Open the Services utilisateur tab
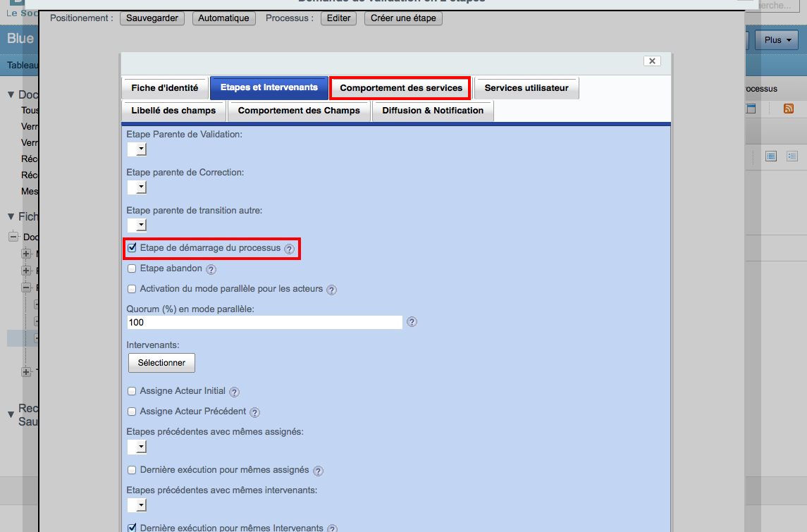This screenshot has width=807, height=532. coord(526,88)
